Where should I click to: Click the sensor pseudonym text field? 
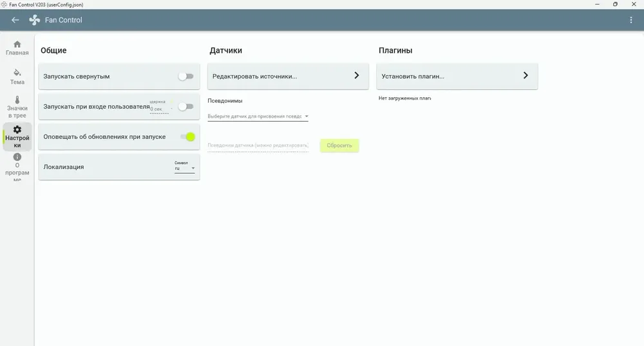point(258,145)
